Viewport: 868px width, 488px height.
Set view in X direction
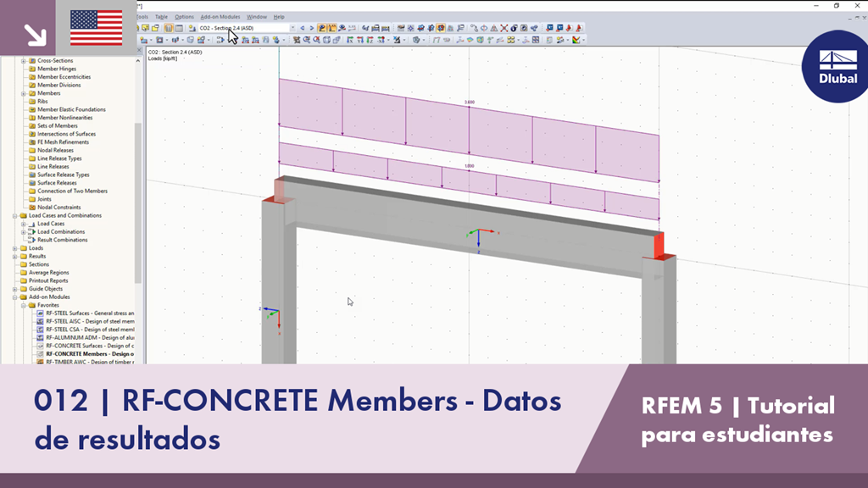350,40
